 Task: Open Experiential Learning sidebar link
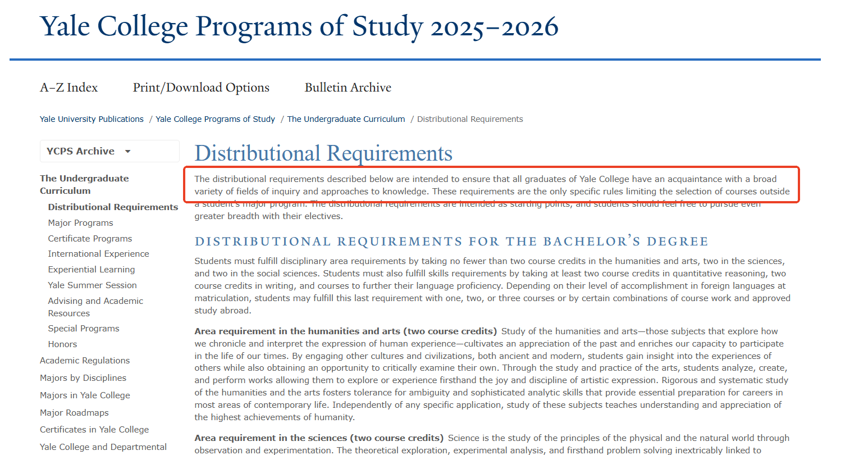[92, 270]
